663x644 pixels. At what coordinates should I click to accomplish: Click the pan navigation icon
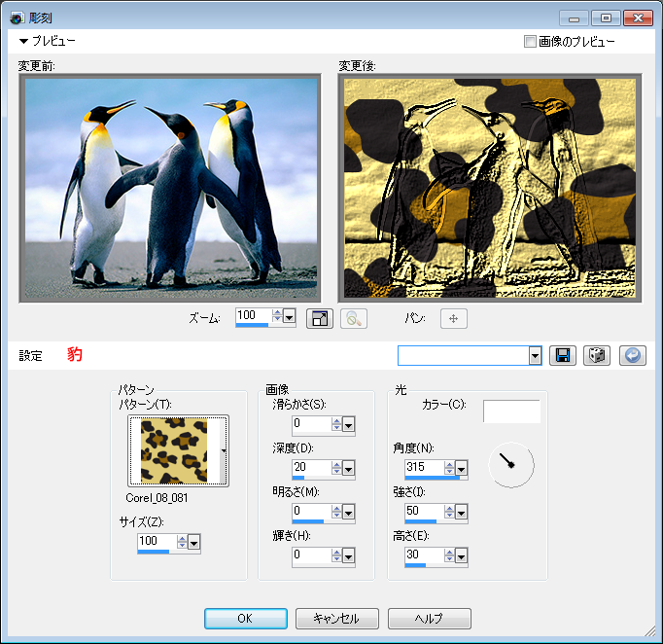point(454,318)
